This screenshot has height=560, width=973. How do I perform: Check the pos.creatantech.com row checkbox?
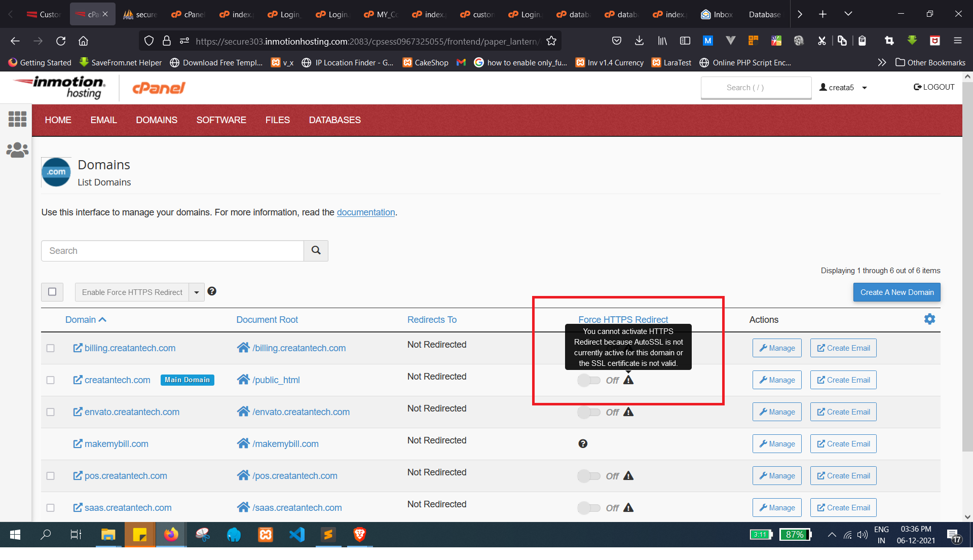point(51,476)
